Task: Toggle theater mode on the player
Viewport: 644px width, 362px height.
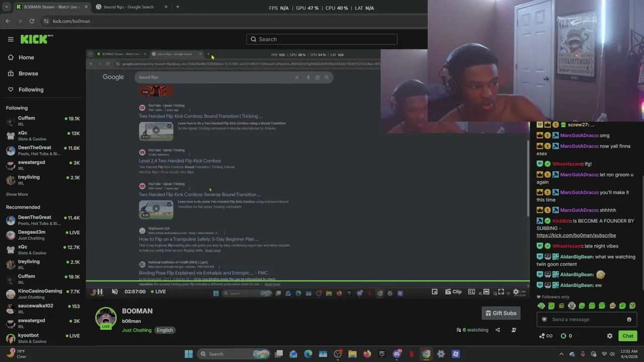Action: point(486,292)
